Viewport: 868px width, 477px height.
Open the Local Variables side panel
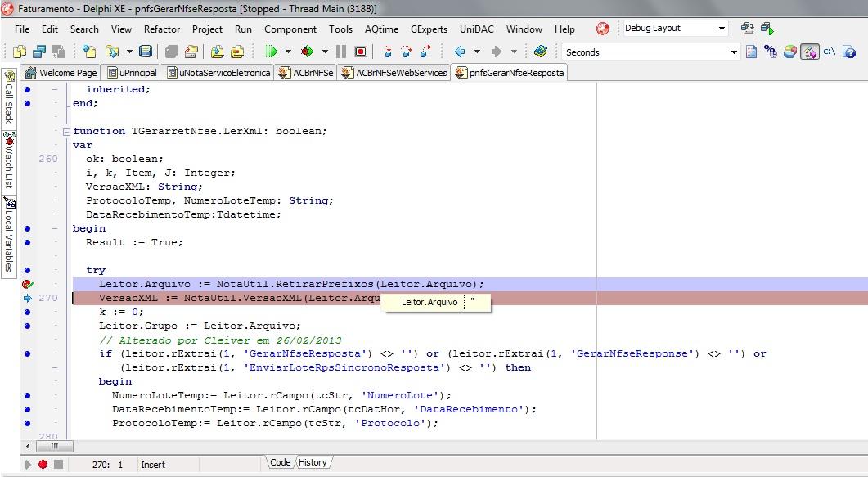click(10, 235)
